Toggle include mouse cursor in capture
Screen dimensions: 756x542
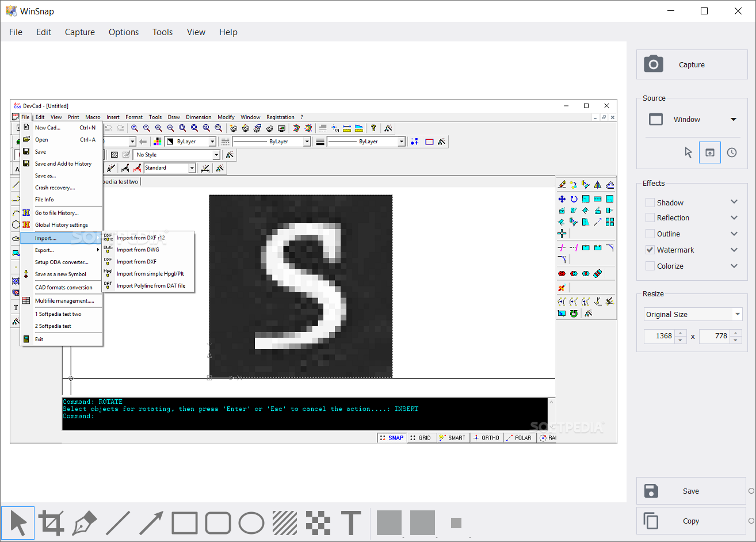coord(688,152)
